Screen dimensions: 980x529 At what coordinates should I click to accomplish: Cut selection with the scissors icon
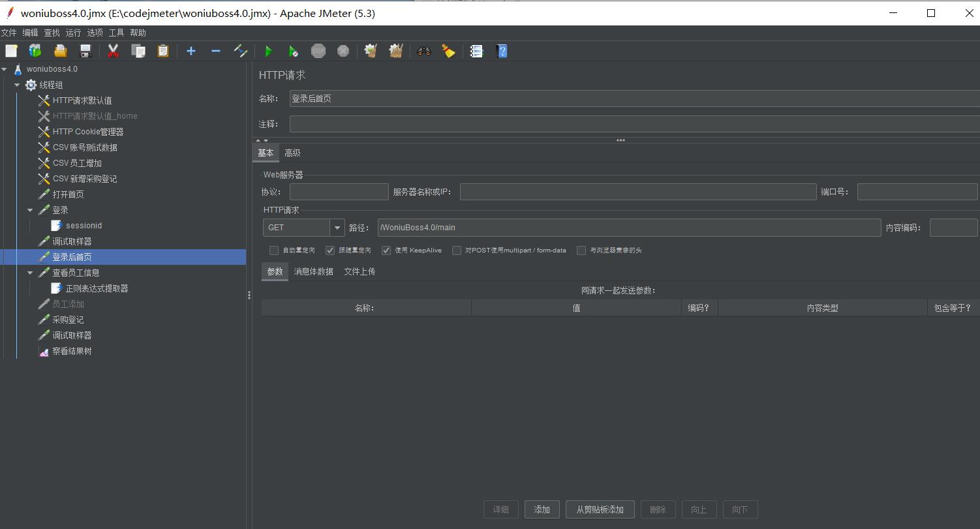click(113, 51)
